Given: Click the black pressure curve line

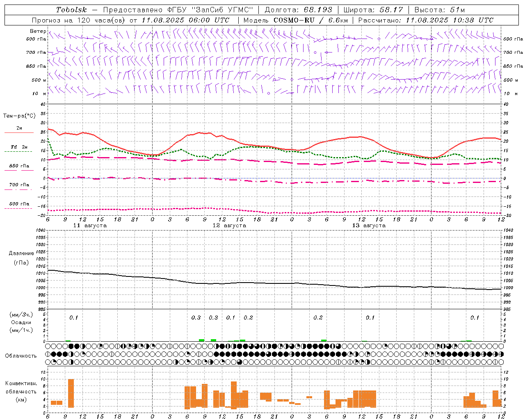Looking at the screenshot, I should coord(274,283).
